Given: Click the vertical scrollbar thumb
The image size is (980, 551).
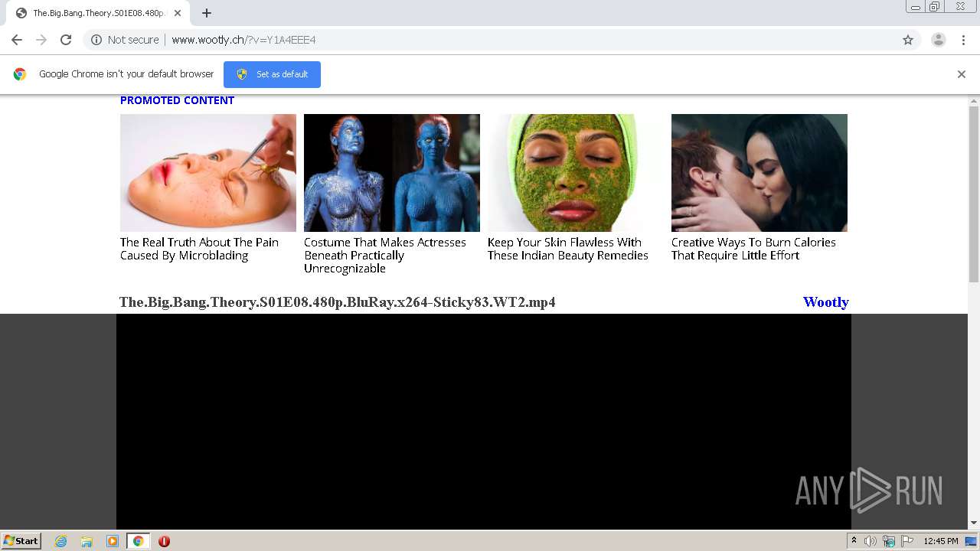Looking at the screenshot, I should tap(974, 194).
